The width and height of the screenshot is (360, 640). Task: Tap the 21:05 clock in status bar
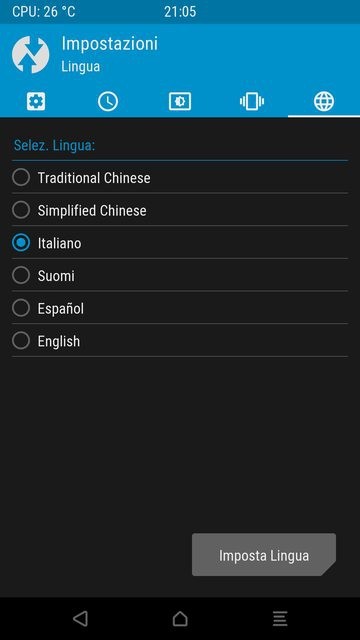[180, 11]
